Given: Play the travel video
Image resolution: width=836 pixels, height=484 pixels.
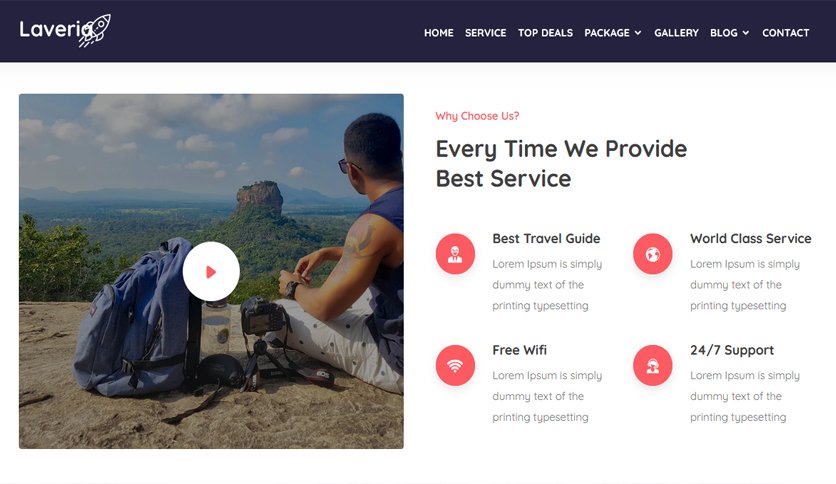Looking at the screenshot, I should (x=211, y=271).
